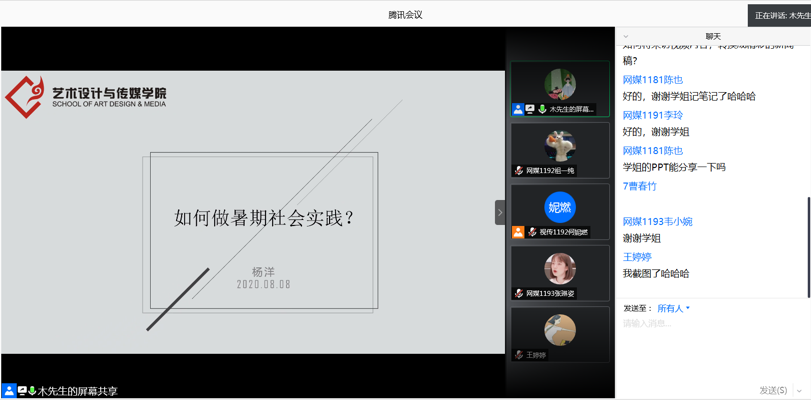Select 妮燃's blue avatar video thumbnail
This screenshot has height=400, width=811.
pyautogui.click(x=560, y=207)
